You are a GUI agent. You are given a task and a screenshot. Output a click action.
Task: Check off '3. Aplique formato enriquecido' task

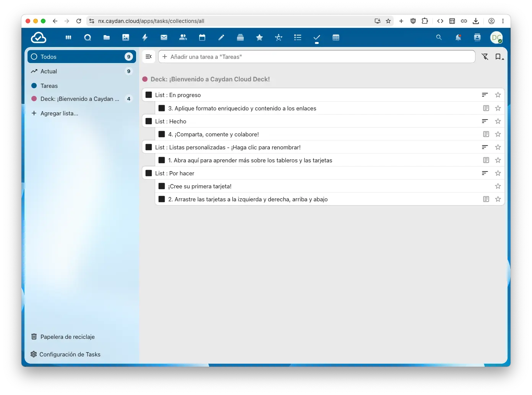(x=162, y=108)
